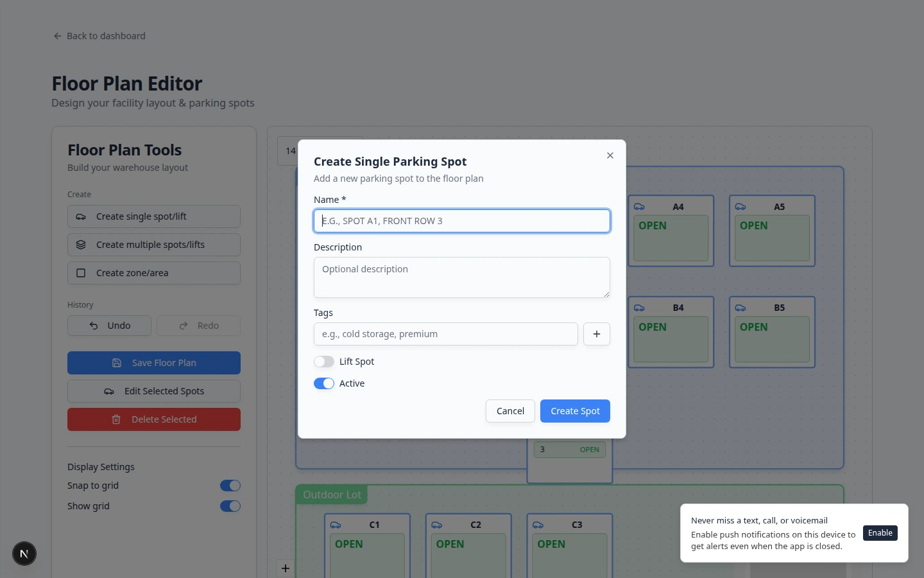
Task: Click the Undo button
Action: pyautogui.click(x=109, y=326)
